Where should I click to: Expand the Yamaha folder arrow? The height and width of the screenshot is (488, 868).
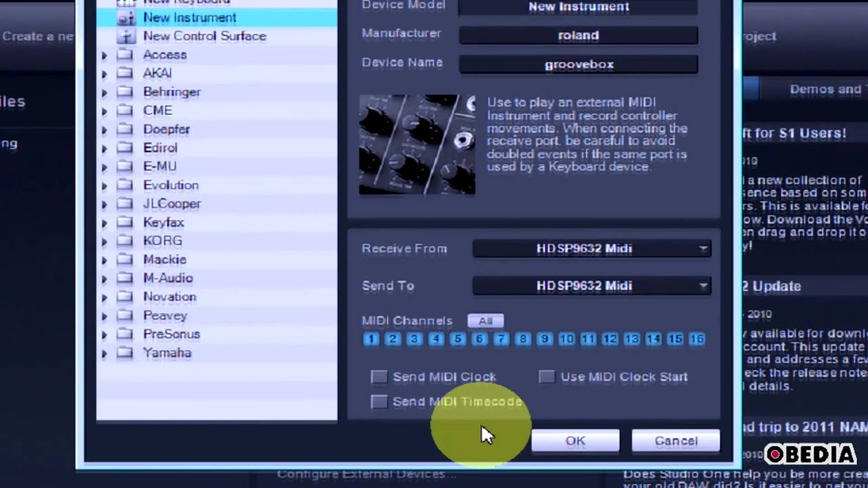[x=104, y=353]
